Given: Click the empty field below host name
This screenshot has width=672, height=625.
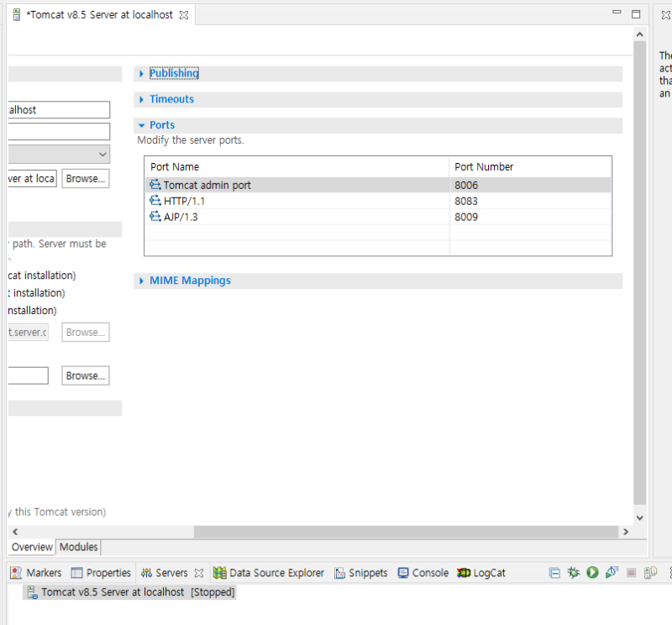Looking at the screenshot, I should [59, 131].
